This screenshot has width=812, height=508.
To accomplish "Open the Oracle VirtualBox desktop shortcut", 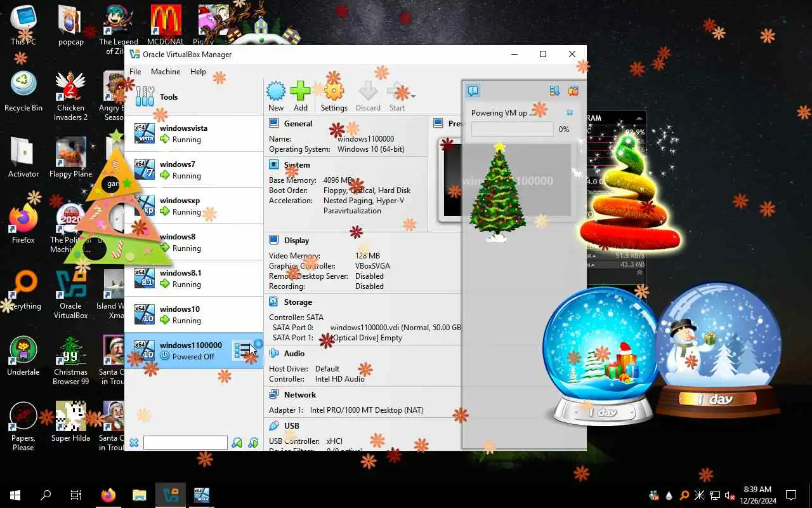I will tap(71, 293).
